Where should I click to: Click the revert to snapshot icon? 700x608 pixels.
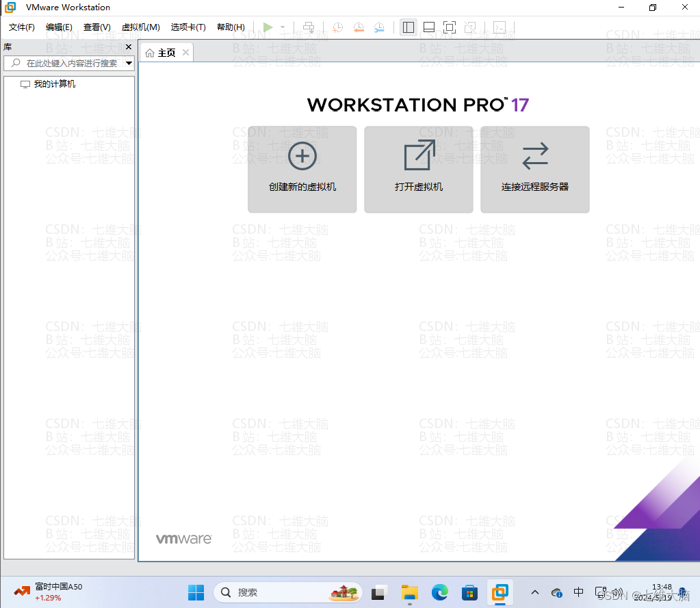pos(359,27)
